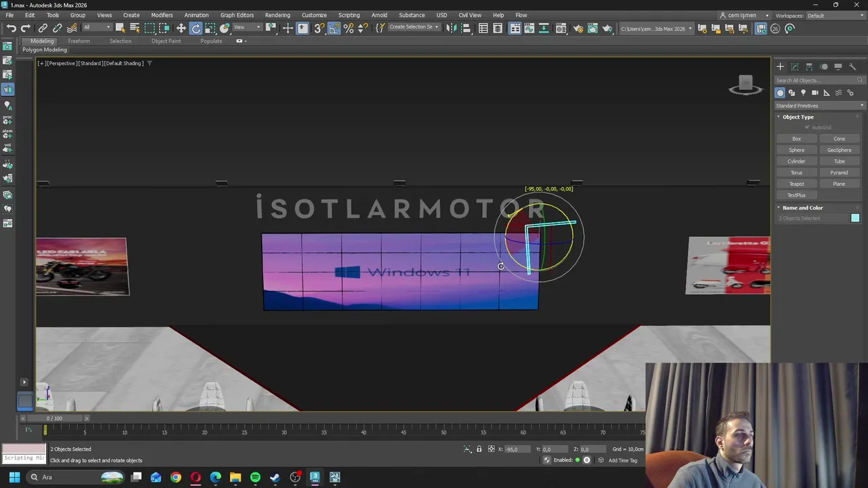Pick the Rectangular Selection Region tool

click(x=149, y=28)
